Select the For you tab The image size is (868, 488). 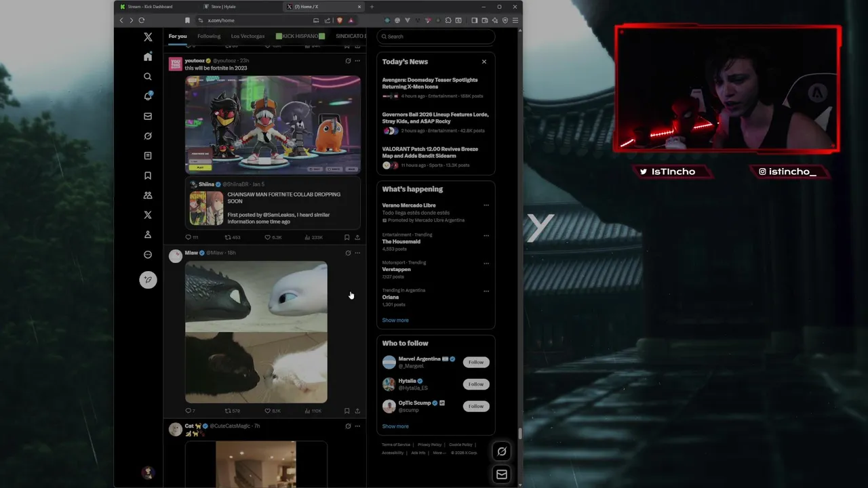(178, 36)
